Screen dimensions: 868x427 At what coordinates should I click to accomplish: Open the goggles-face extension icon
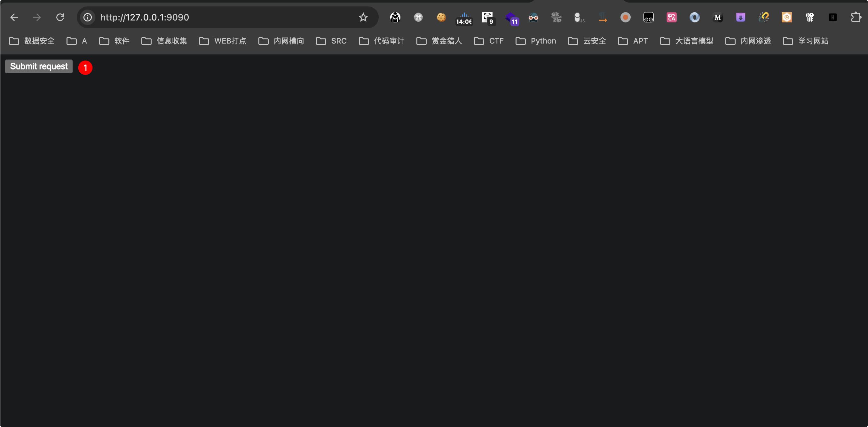coord(533,17)
